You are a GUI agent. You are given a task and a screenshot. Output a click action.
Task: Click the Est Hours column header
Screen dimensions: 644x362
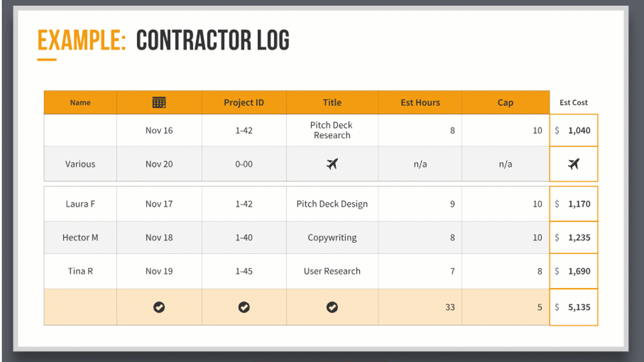(420, 103)
